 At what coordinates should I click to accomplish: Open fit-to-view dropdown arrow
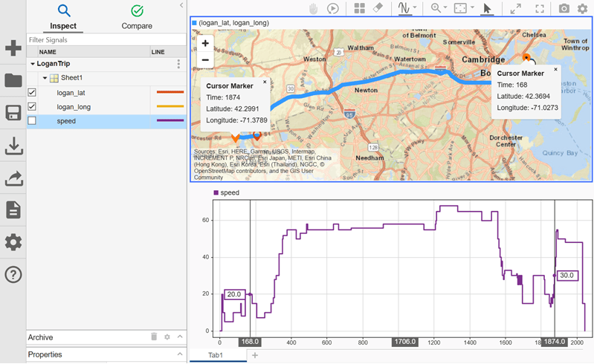pos(472,7)
